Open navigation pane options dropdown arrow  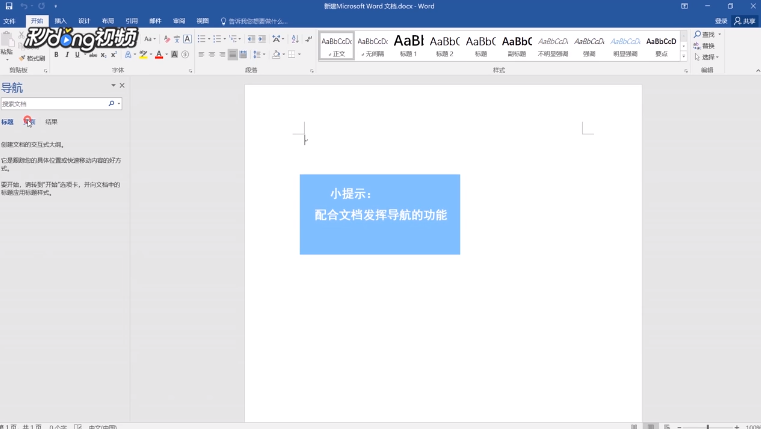point(113,85)
